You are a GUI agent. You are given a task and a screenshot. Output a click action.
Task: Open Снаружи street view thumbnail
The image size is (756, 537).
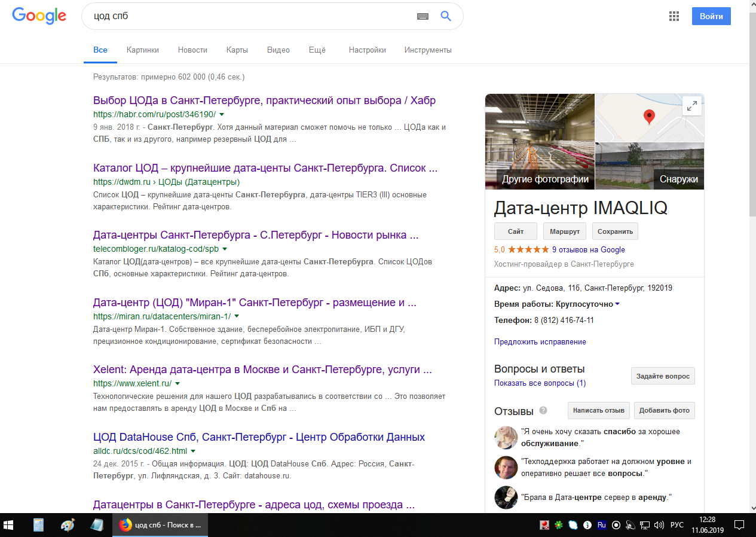pyautogui.click(x=650, y=165)
